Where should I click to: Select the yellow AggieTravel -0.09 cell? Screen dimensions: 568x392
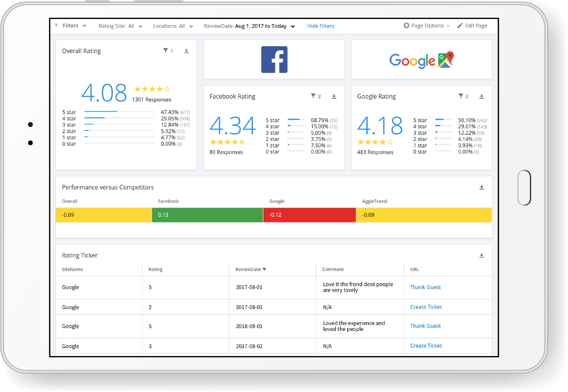pos(424,215)
